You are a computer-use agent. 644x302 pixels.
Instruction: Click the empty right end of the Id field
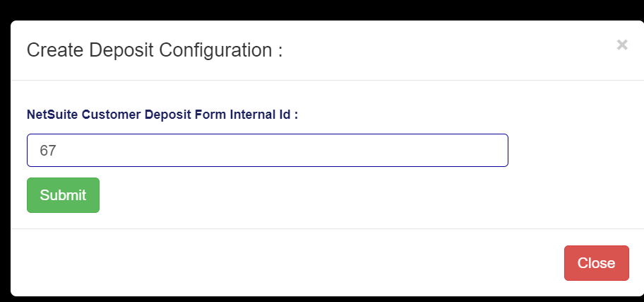tap(480, 151)
